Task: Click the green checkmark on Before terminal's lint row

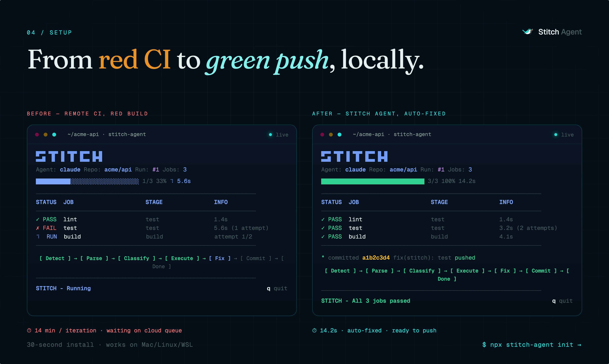Action: (x=38, y=219)
